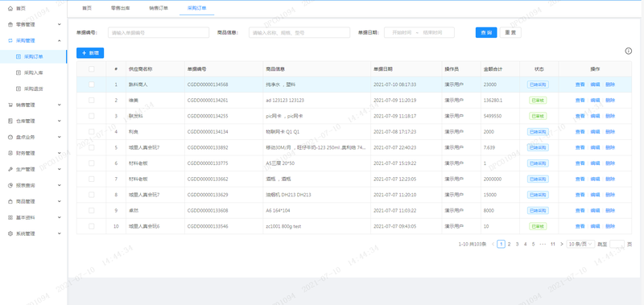This screenshot has height=305, width=644.
Task: Check the row 5 checkbox for CGDD00000133892
Action: coord(91,147)
